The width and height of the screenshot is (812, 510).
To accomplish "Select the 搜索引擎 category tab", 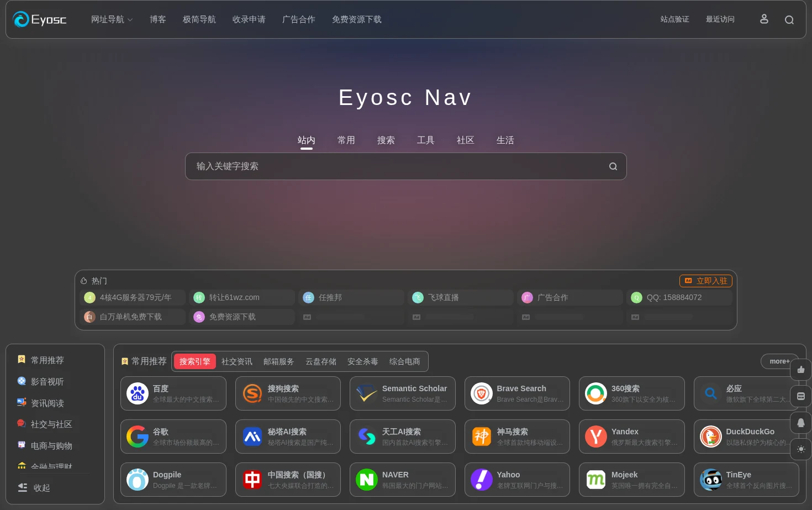I will (x=195, y=361).
